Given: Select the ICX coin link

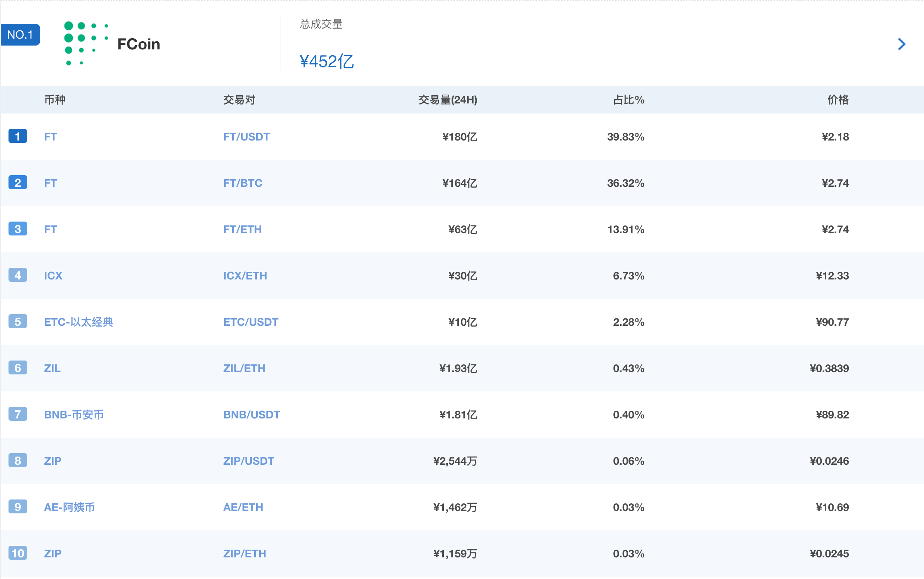Looking at the screenshot, I should [x=53, y=276].
